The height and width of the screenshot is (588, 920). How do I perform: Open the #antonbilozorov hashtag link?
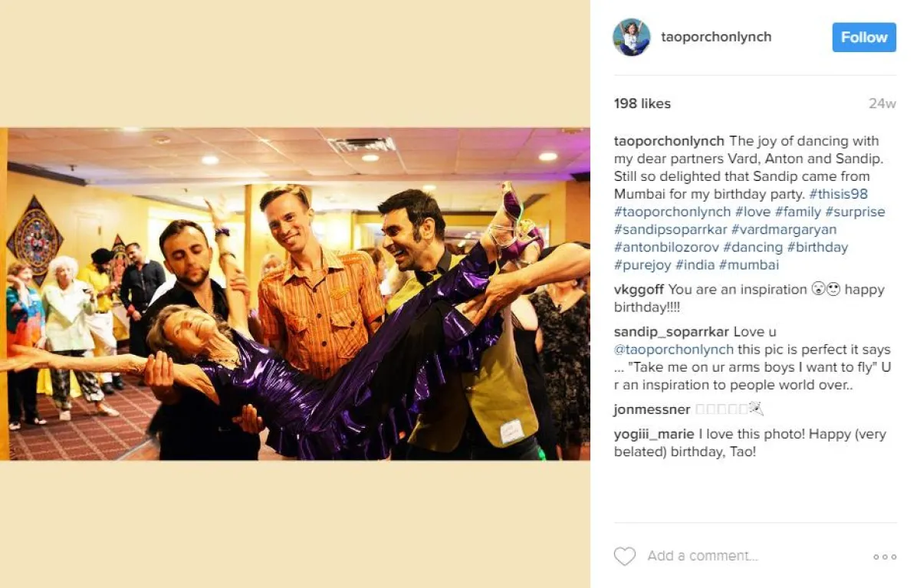(x=666, y=247)
